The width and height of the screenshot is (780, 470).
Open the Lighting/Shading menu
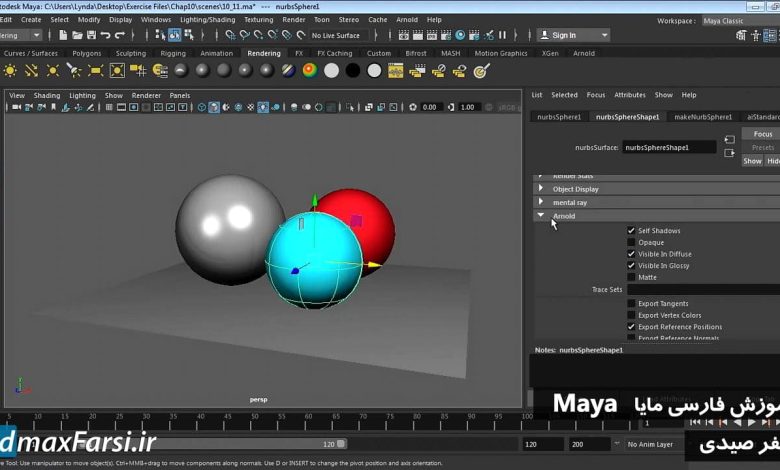[207, 19]
